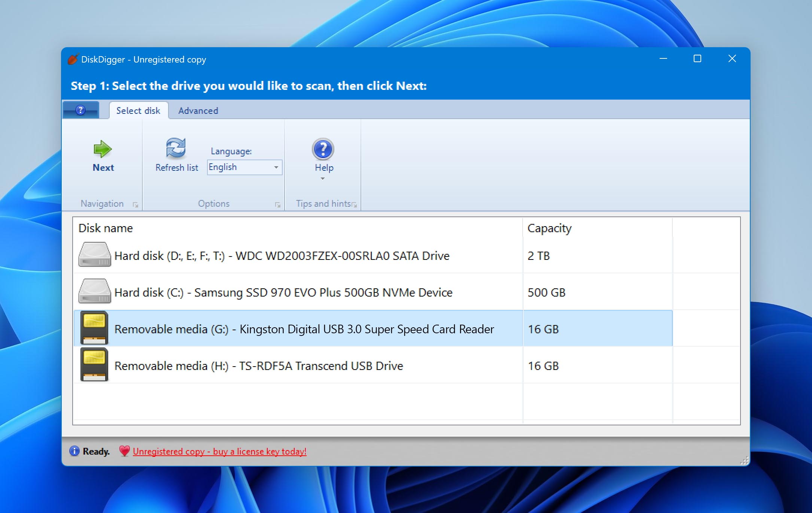Click the Help button label

tap(324, 168)
